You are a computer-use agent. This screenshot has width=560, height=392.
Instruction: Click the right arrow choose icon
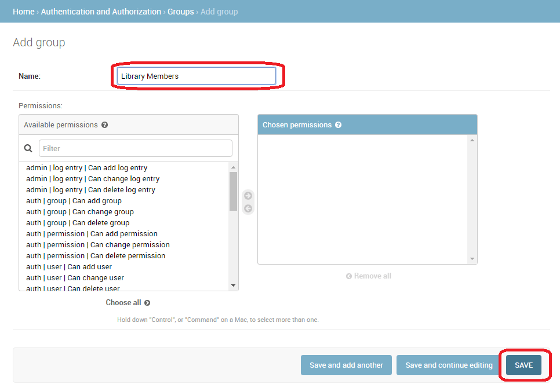click(248, 196)
